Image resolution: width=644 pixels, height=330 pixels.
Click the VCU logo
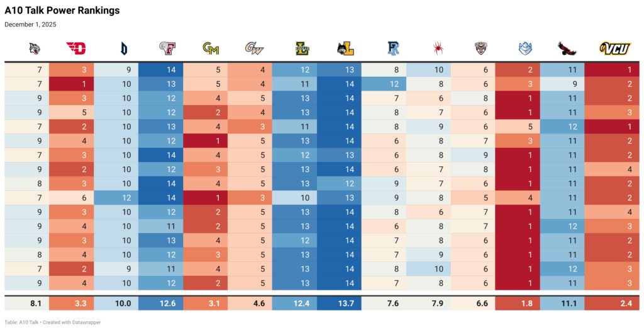614,48
